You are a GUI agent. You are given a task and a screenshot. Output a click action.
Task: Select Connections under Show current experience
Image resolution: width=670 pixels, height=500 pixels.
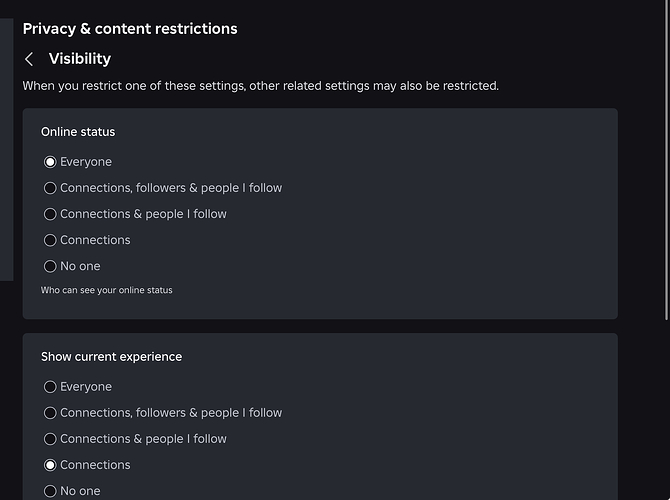point(50,465)
